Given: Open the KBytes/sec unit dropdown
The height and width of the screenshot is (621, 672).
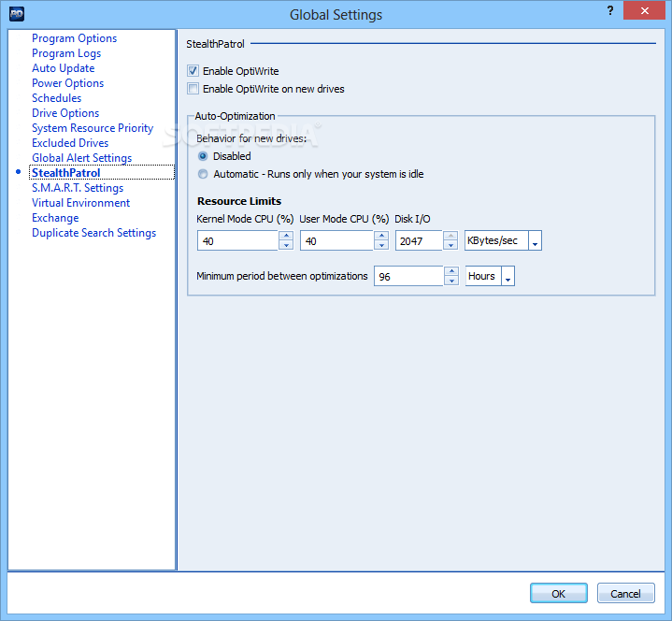Looking at the screenshot, I should coord(535,240).
